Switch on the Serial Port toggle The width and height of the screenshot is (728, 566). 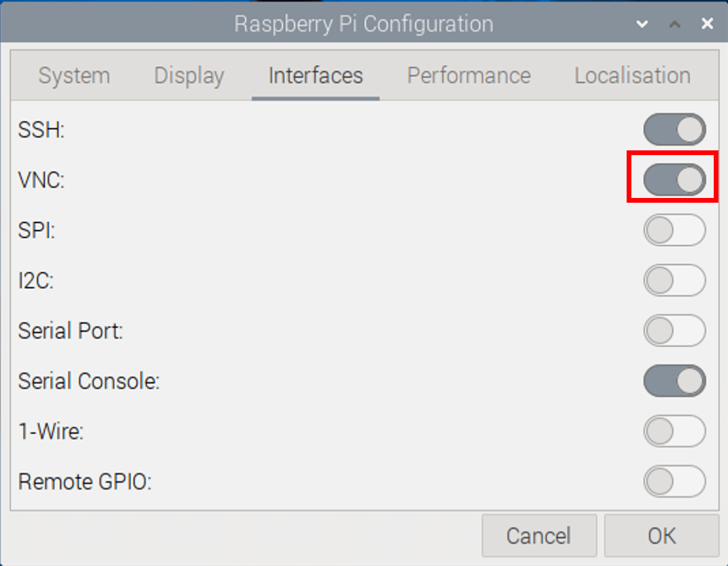coord(674,330)
